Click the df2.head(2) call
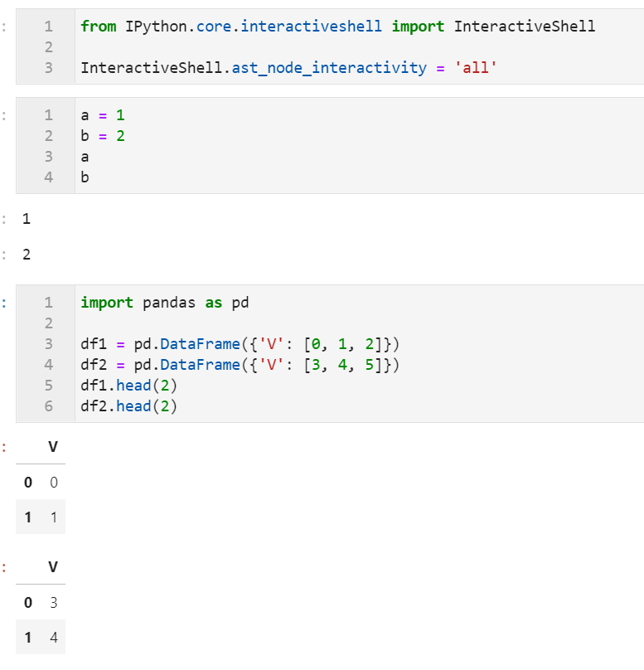The image size is (644, 670). (128, 406)
